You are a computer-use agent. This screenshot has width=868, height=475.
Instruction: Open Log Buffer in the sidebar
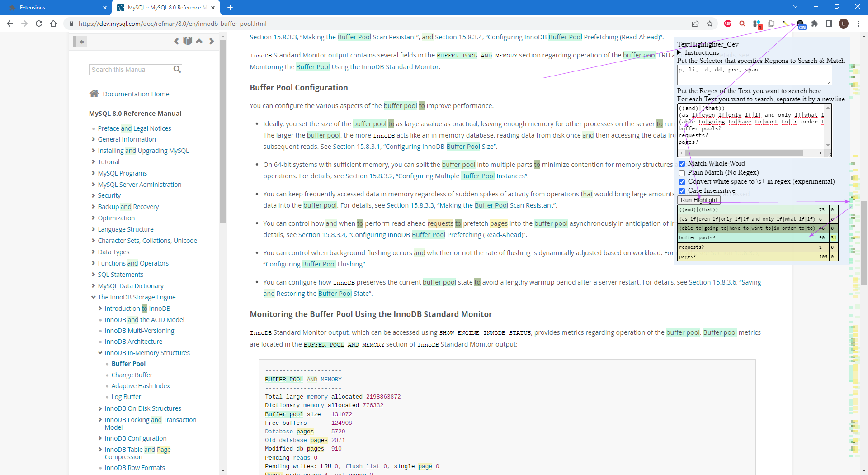126,397
